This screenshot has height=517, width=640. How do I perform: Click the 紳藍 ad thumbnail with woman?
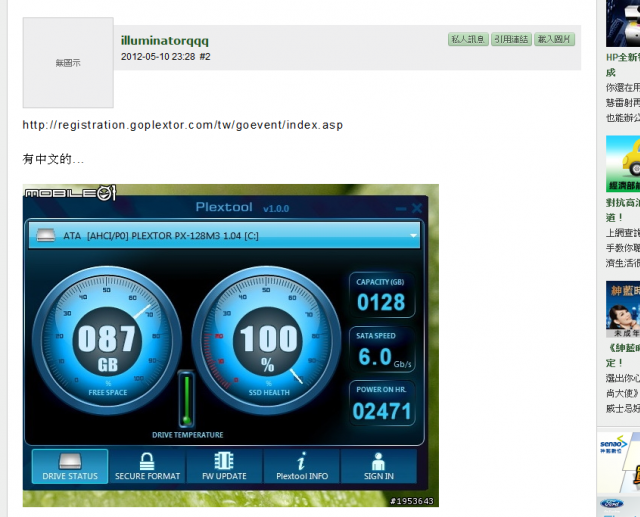(x=623, y=309)
